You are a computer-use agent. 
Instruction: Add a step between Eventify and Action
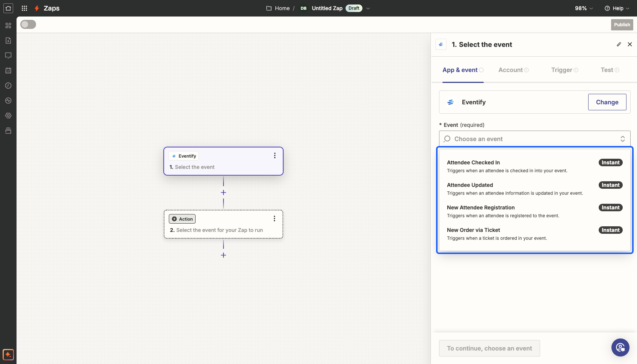point(223,193)
